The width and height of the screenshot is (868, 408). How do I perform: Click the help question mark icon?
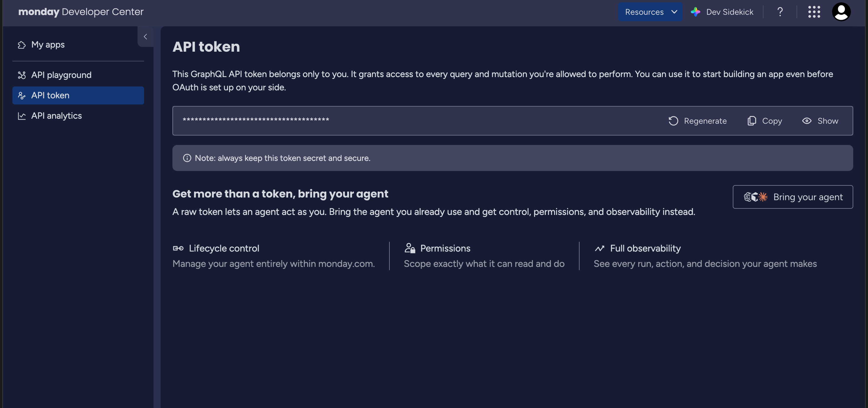[x=780, y=12]
